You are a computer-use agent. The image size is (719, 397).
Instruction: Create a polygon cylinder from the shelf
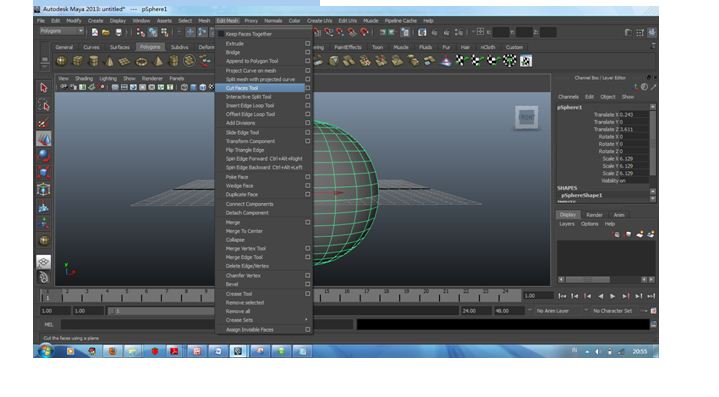point(94,61)
